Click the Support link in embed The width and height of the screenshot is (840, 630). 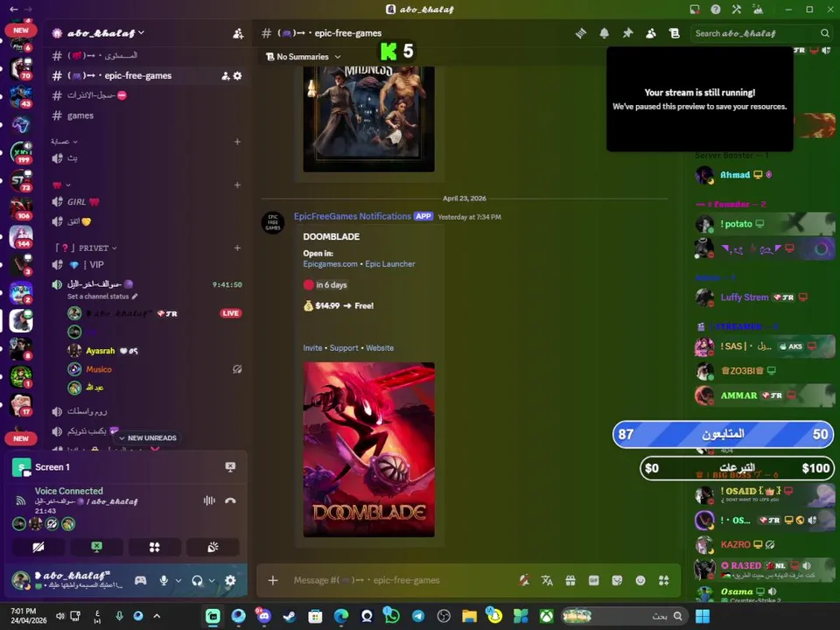pyautogui.click(x=344, y=348)
